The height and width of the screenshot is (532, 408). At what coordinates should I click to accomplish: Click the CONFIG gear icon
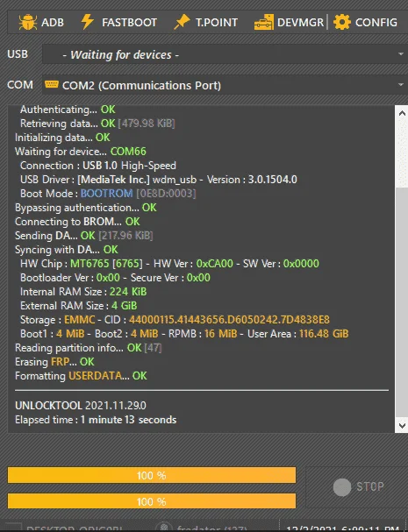point(342,22)
